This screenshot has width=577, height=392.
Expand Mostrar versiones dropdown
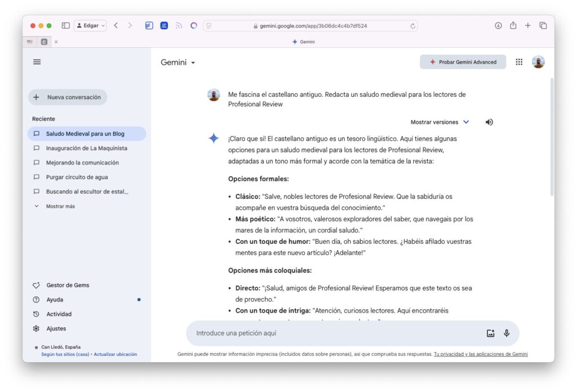440,122
